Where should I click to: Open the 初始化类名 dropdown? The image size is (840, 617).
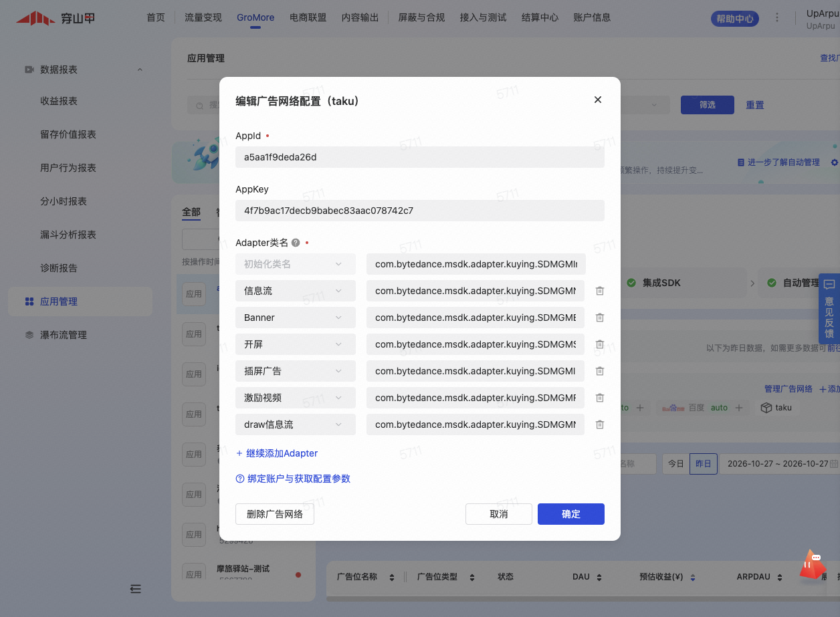pyautogui.click(x=296, y=264)
